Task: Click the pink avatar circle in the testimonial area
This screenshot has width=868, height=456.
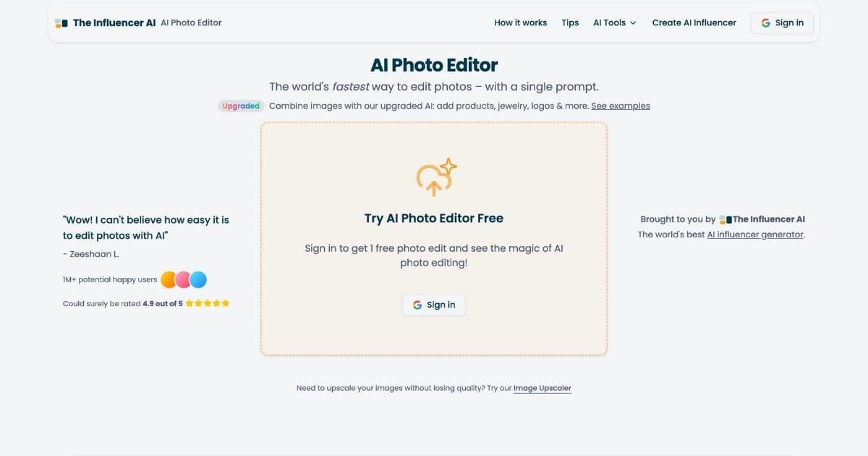Action: pos(182,279)
